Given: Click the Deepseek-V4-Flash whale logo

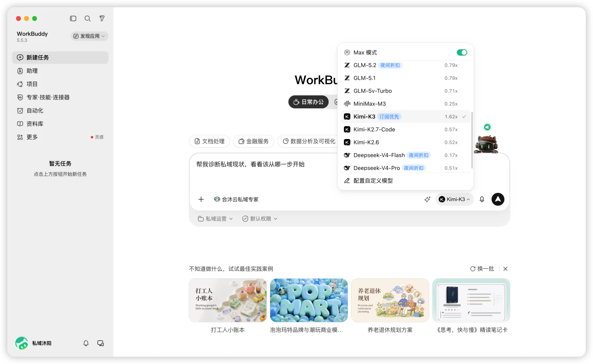Looking at the screenshot, I should click(347, 155).
